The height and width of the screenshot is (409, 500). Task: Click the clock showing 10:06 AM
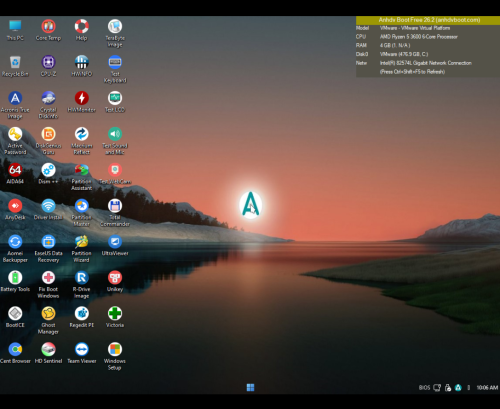coord(487,388)
